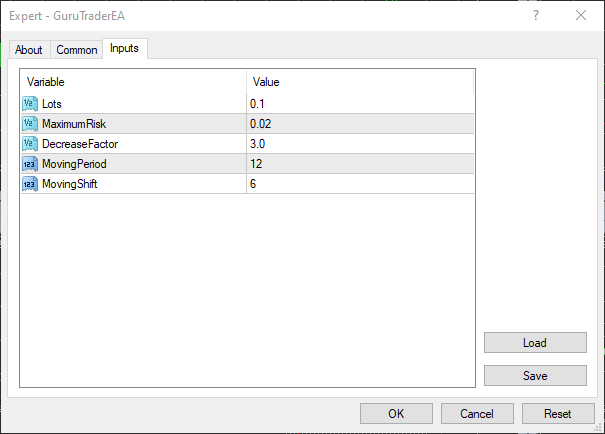Click the MaximumRisk variable name
The width and height of the screenshot is (605, 434).
[74, 124]
